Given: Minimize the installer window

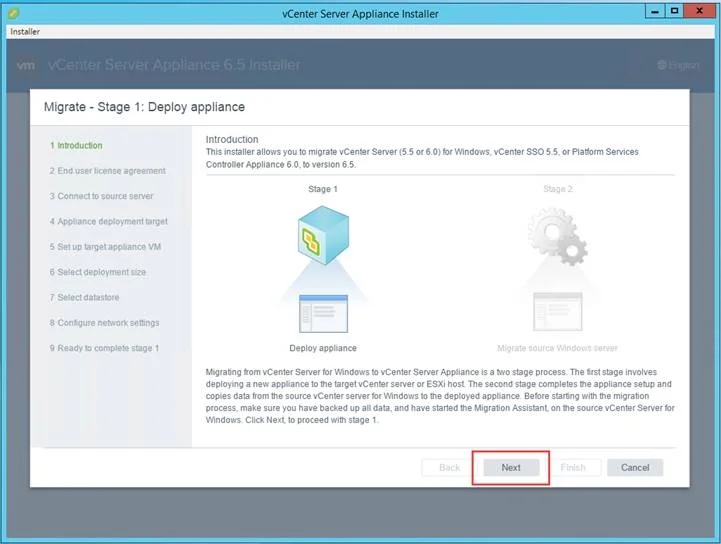Looking at the screenshot, I should [655, 11].
